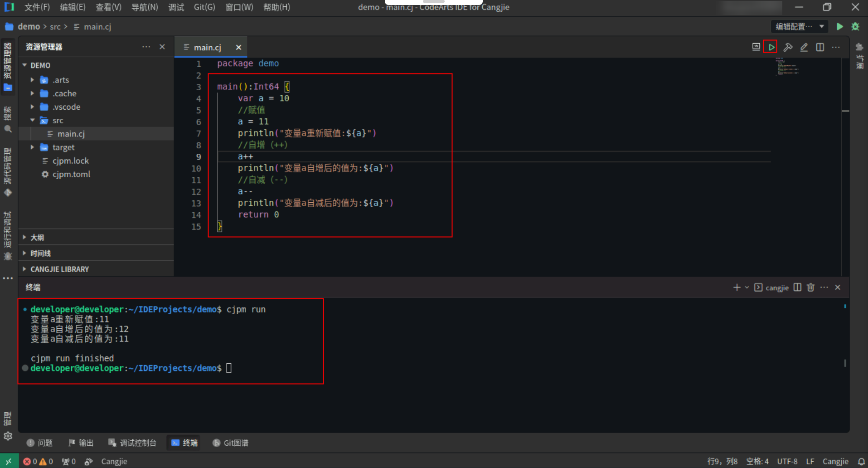Screen dimensions: 868x468
Task: Click the editor's run Cangjie file icon
Action: click(x=771, y=47)
